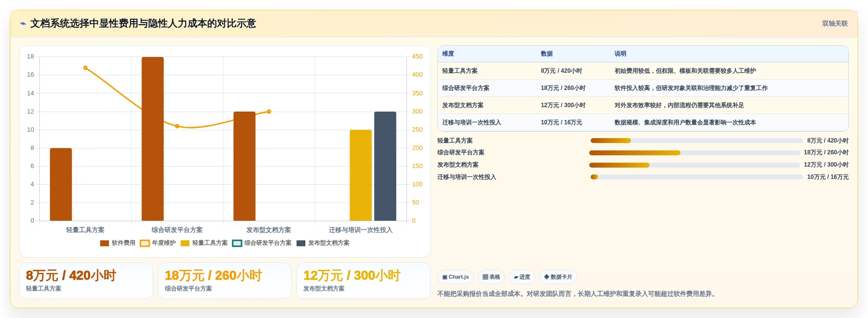
Task: Click the 8-unit bar for 轻量工具方案
Action: tap(61, 184)
